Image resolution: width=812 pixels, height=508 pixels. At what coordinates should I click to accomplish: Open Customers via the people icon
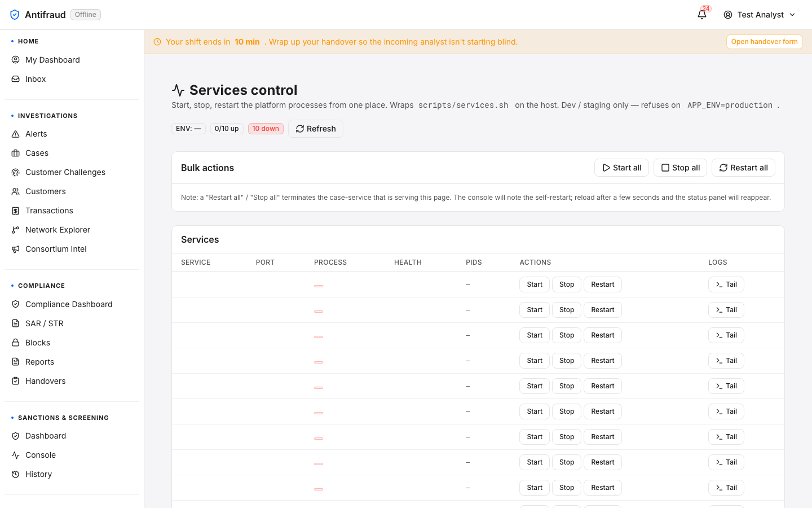point(16,191)
